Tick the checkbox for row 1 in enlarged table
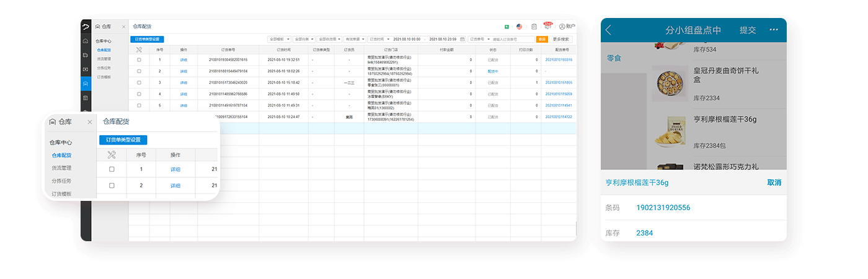 tap(112, 169)
